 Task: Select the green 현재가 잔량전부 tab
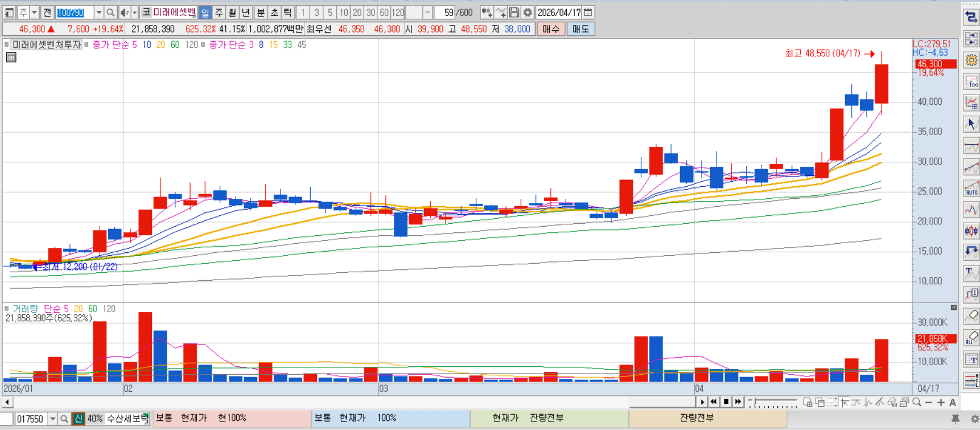coord(549,418)
